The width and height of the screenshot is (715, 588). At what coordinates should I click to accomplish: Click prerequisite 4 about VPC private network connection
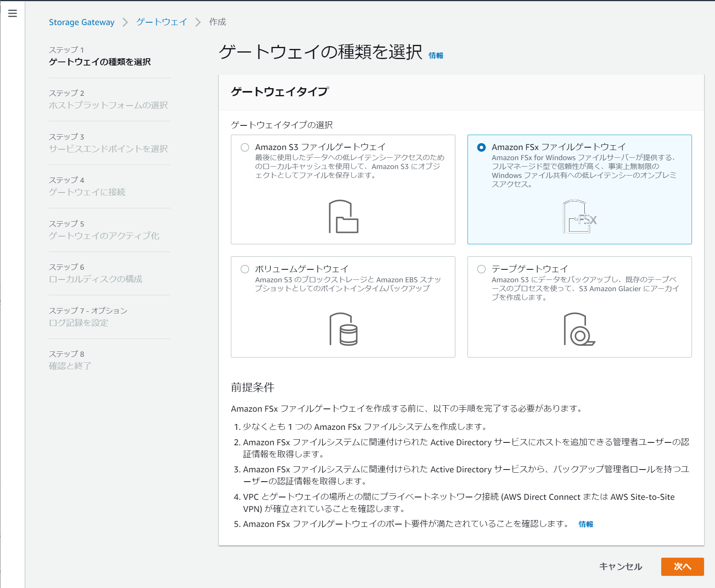pyautogui.click(x=459, y=503)
